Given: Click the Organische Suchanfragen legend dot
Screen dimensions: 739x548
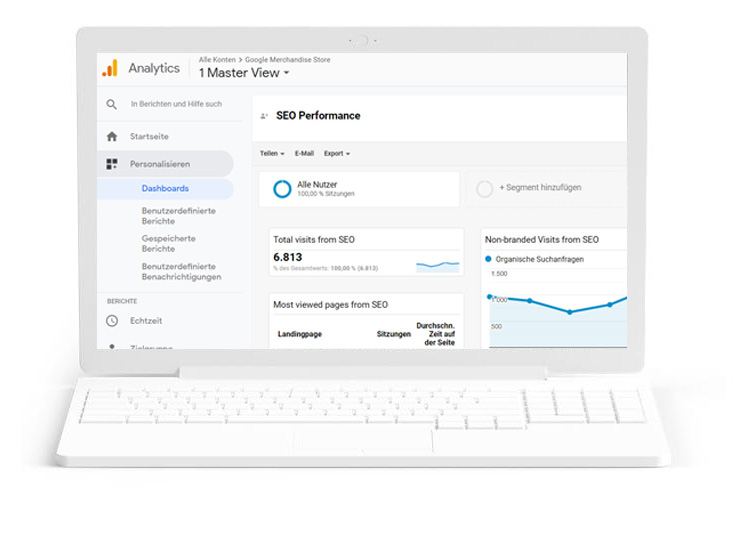Looking at the screenshot, I should [488, 259].
